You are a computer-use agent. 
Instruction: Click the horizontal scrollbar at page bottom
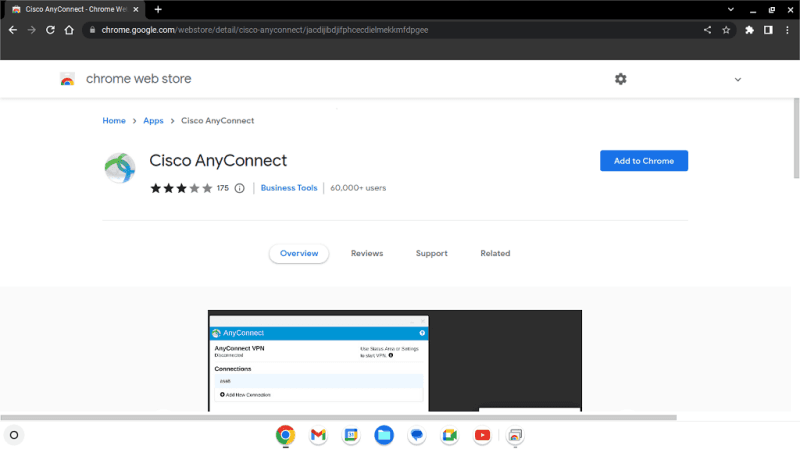point(340,417)
